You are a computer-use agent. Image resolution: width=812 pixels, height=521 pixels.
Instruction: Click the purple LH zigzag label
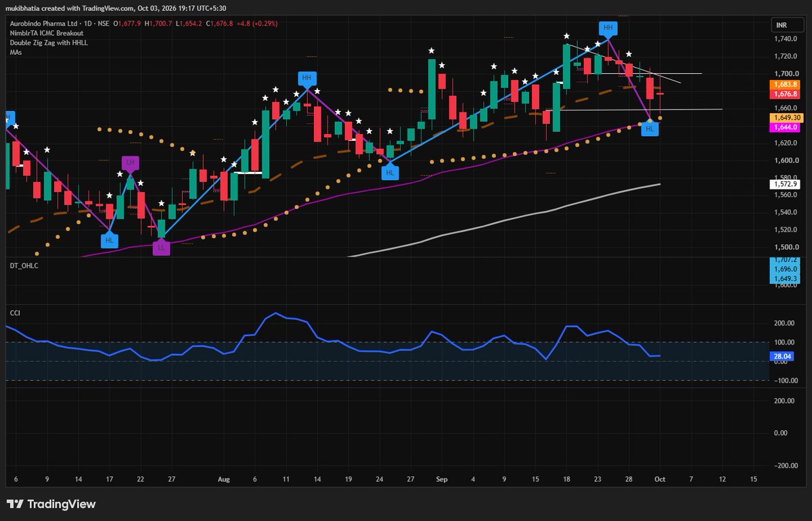click(x=130, y=162)
